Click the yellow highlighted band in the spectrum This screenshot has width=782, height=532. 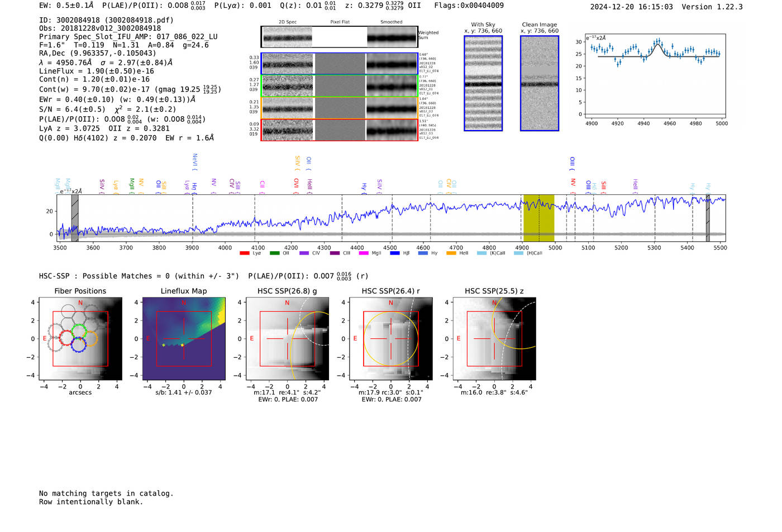click(x=538, y=218)
